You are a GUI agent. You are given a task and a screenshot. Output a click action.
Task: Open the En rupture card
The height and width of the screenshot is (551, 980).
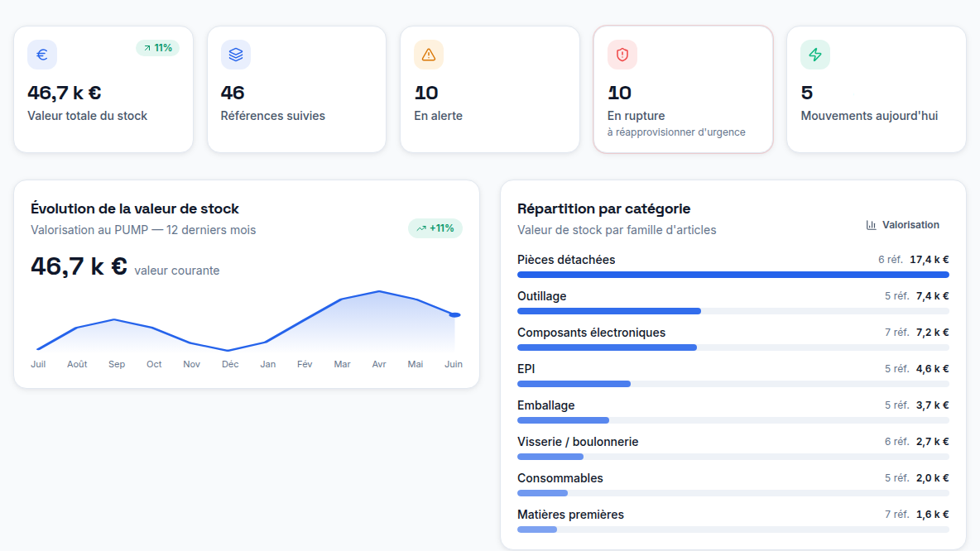coord(683,89)
